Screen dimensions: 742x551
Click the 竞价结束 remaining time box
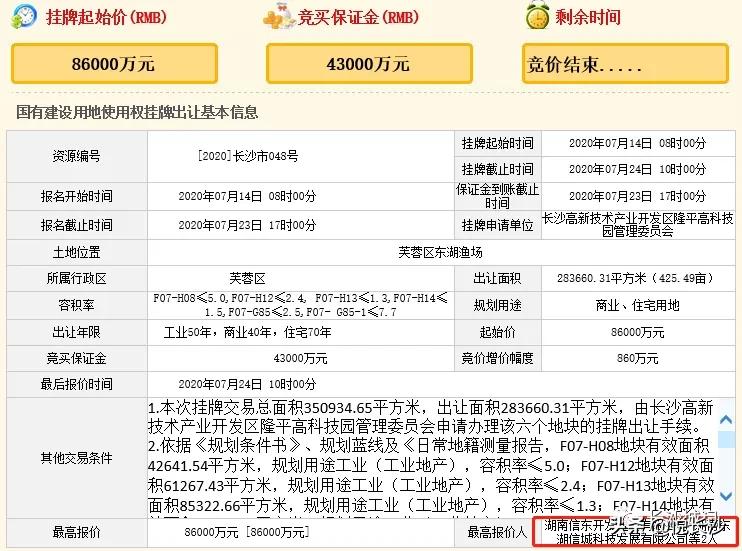tap(625, 63)
